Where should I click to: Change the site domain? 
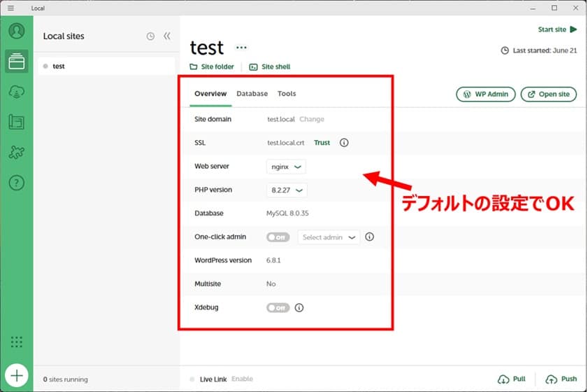[x=312, y=119]
